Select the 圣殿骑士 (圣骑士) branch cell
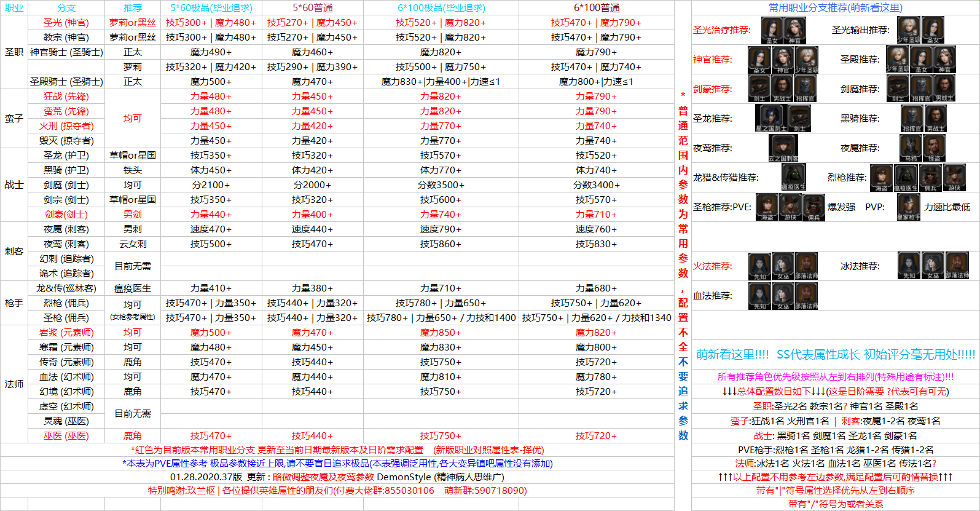The image size is (980, 511). pyautogui.click(x=66, y=82)
